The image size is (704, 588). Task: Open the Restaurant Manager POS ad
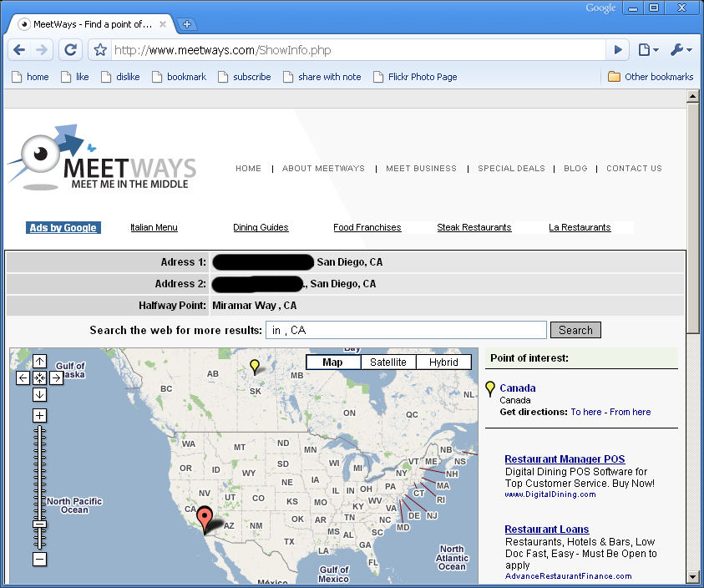(565, 459)
